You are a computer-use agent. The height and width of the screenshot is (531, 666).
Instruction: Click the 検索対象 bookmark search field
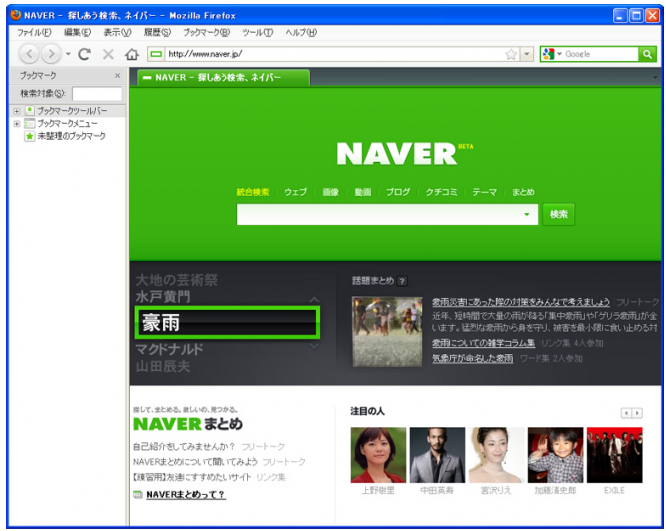97,93
